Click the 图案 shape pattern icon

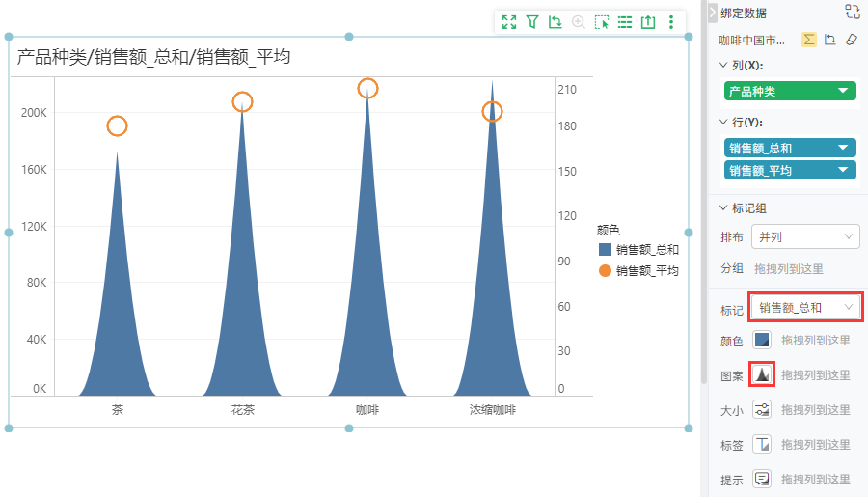click(x=762, y=375)
